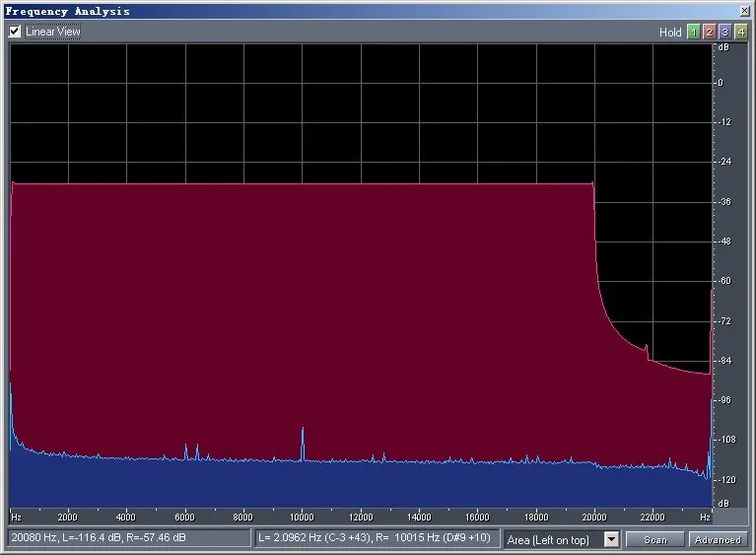756x555 pixels.
Task: Click Hold button 4 (yellow)
Action: [740, 32]
